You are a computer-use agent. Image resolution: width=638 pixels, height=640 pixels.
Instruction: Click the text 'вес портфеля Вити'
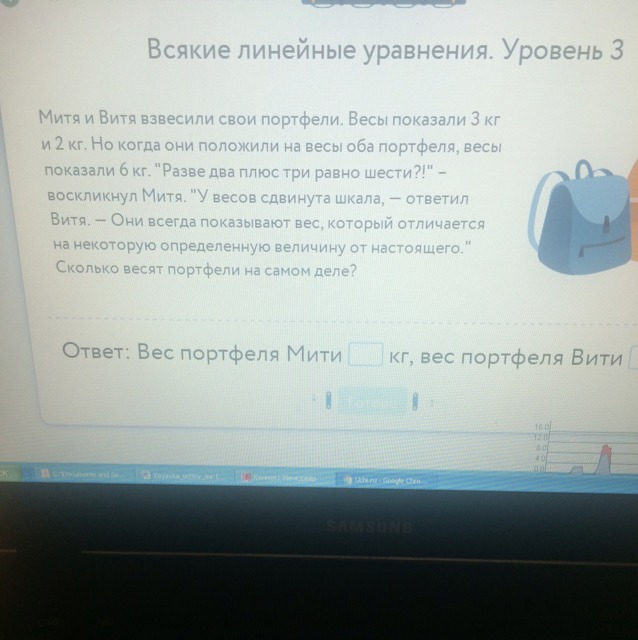[x=521, y=358]
